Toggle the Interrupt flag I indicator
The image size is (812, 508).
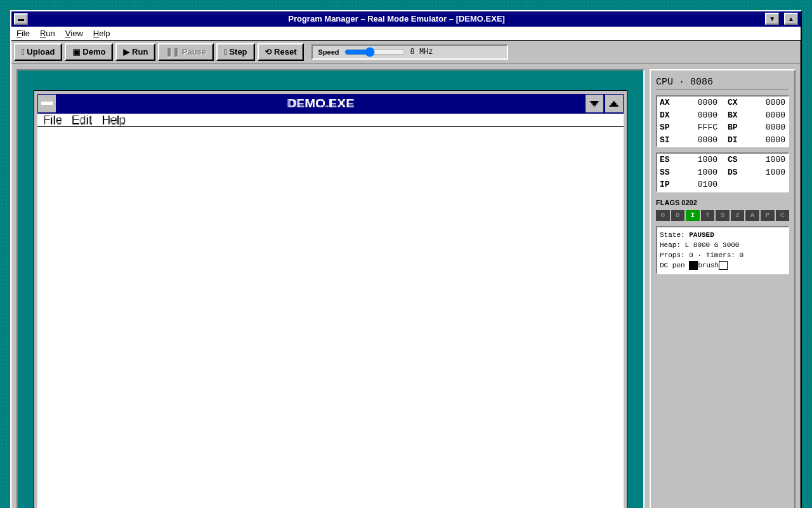click(693, 216)
